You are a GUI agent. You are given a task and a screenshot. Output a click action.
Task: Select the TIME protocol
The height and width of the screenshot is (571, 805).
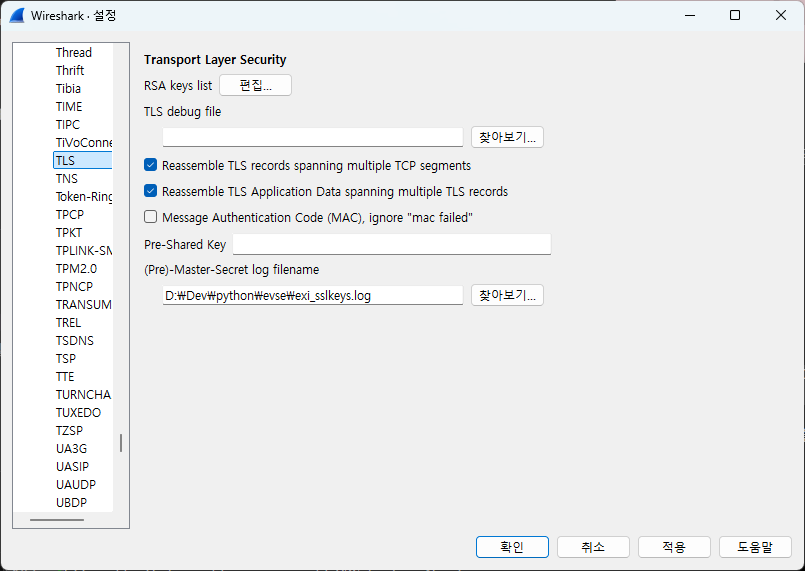click(69, 106)
